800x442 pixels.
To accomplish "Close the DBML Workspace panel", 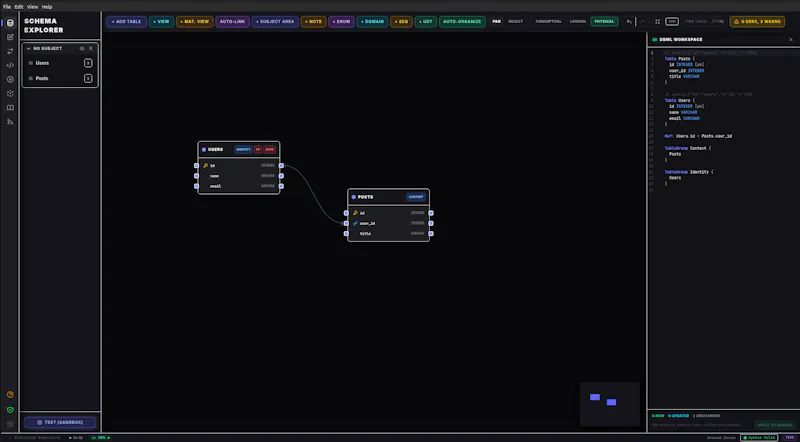I will 791,39.
